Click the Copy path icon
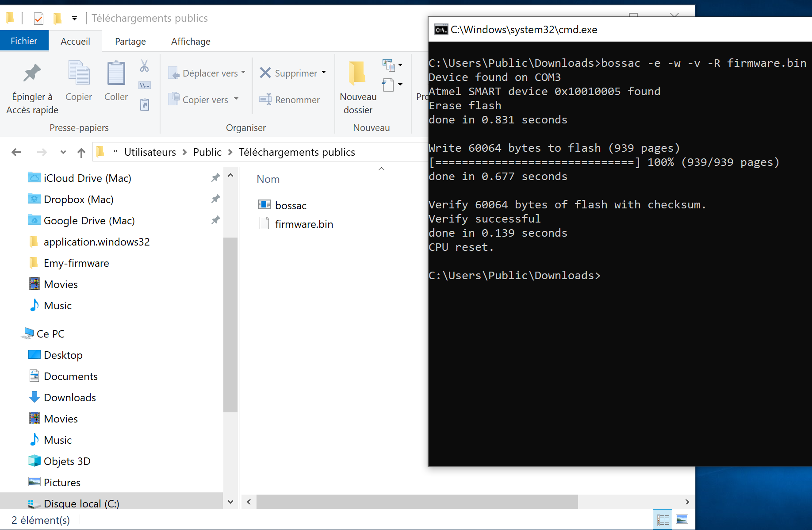This screenshot has width=812, height=530. tap(144, 85)
